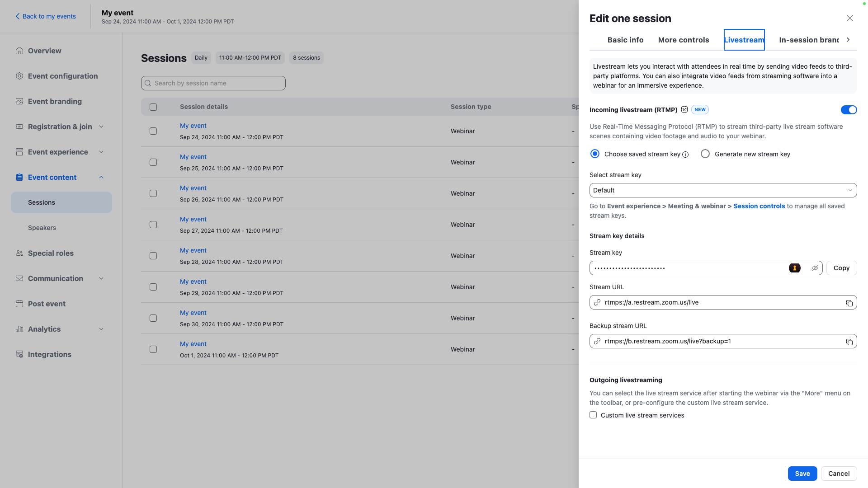The image size is (868, 488).
Task: Click the Search by session name field
Action: (213, 83)
